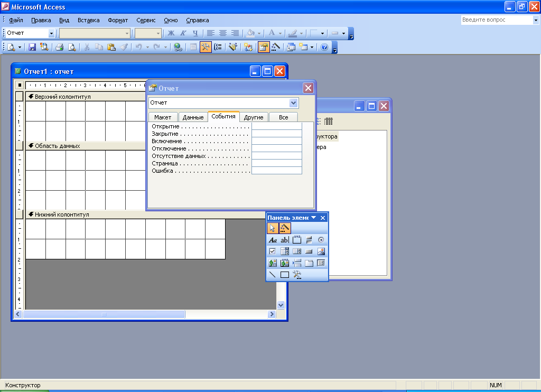Click the AutoFormat icon on the toolbar

click(x=233, y=47)
